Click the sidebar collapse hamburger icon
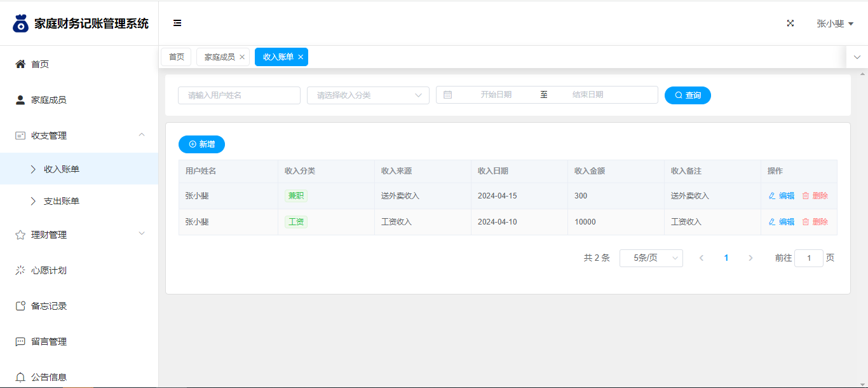 pyautogui.click(x=177, y=24)
